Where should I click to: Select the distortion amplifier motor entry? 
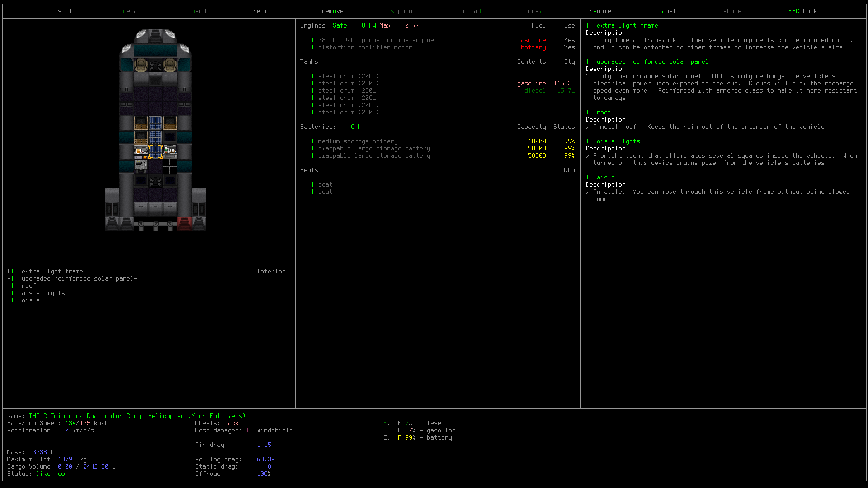pyautogui.click(x=365, y=47)
